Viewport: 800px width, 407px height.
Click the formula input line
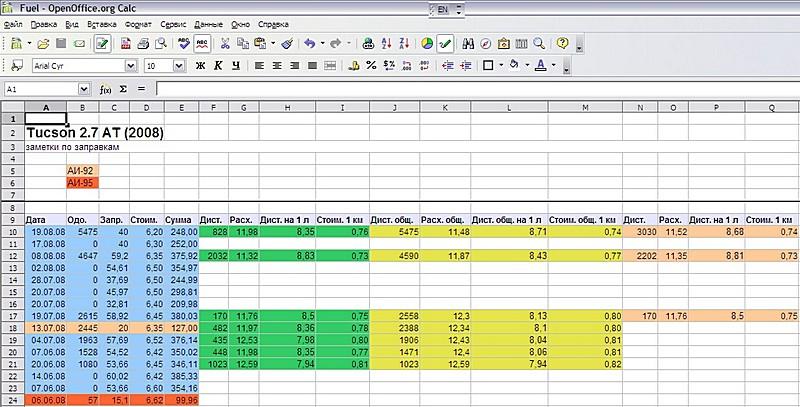click(x=478, y=89)
